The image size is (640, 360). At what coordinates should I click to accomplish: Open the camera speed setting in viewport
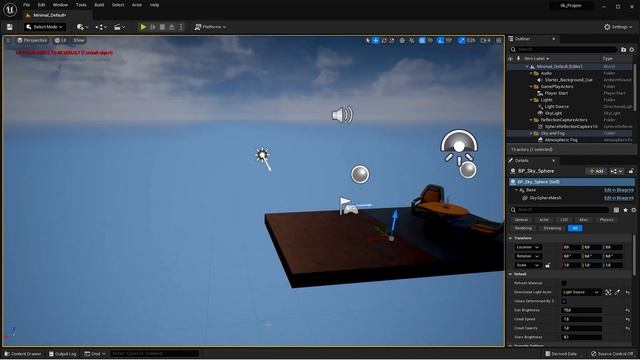coord(485,40)
